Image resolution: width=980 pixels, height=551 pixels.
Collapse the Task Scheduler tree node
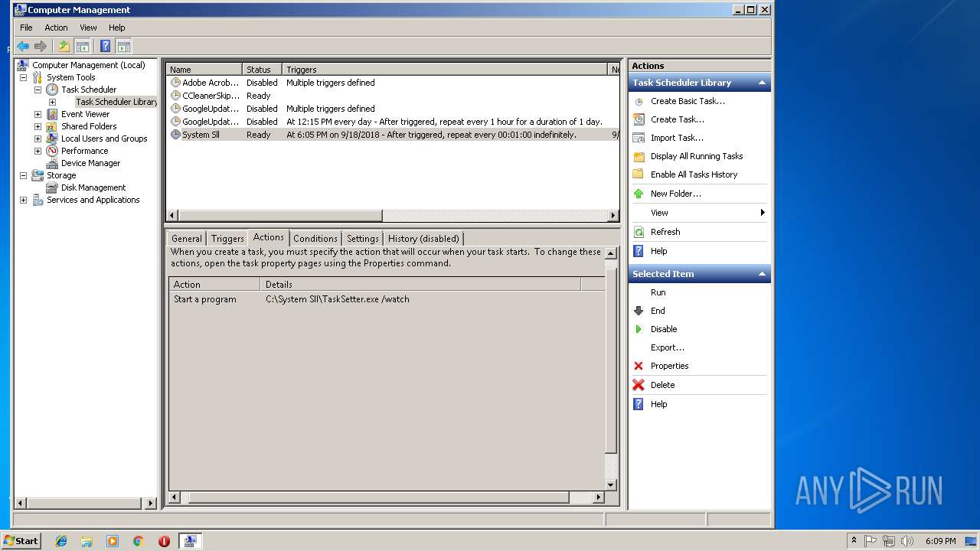[x=38, y=90]
